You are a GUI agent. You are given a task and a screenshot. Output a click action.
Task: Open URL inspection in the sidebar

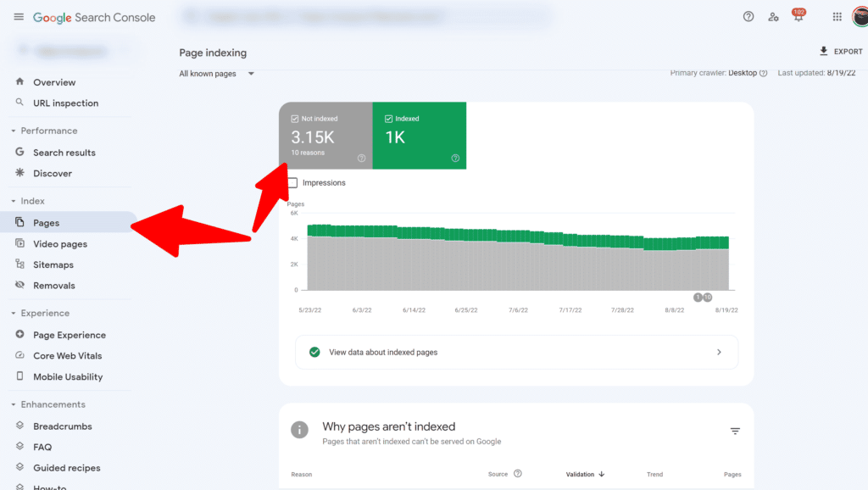click(x=66, y=103)
